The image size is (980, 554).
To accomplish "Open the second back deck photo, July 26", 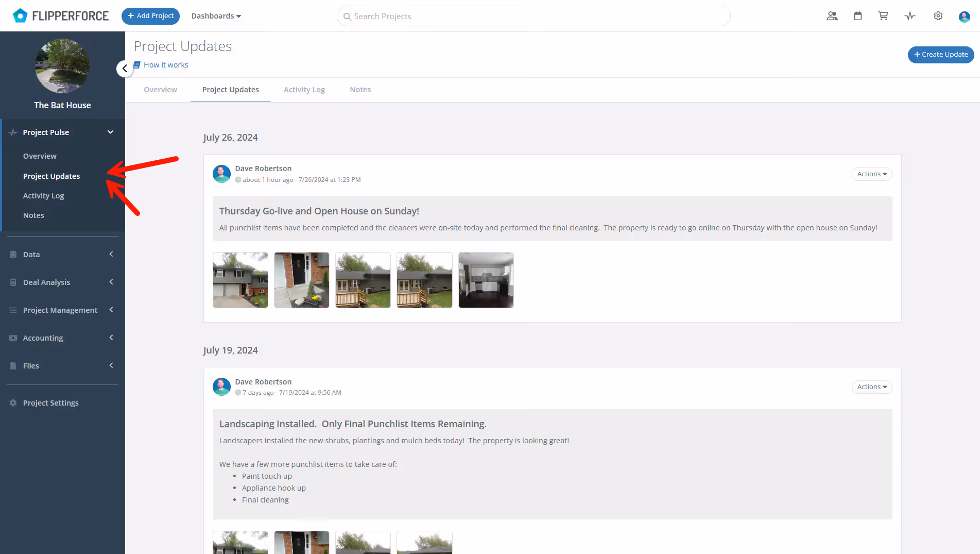I will click(x=425, y=280).
